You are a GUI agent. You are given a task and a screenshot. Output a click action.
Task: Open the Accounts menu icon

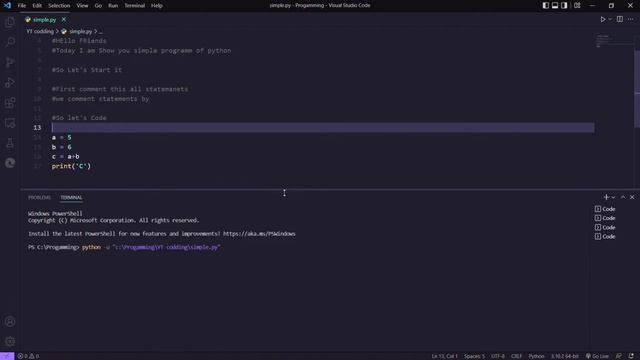point(10,322)
